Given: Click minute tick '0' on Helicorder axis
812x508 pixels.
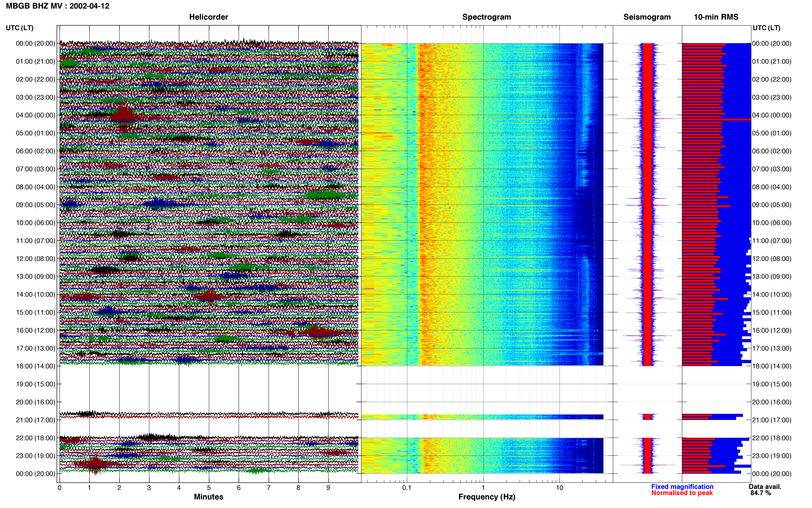Looking at the screenshot, I should pos(59,488).
